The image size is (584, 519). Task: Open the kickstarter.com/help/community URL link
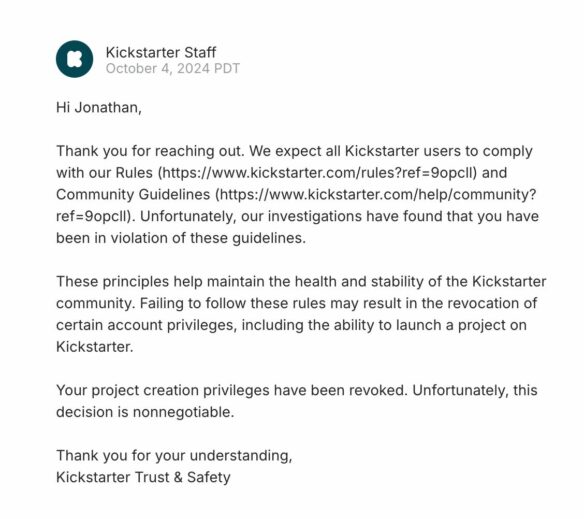[378, 194]
